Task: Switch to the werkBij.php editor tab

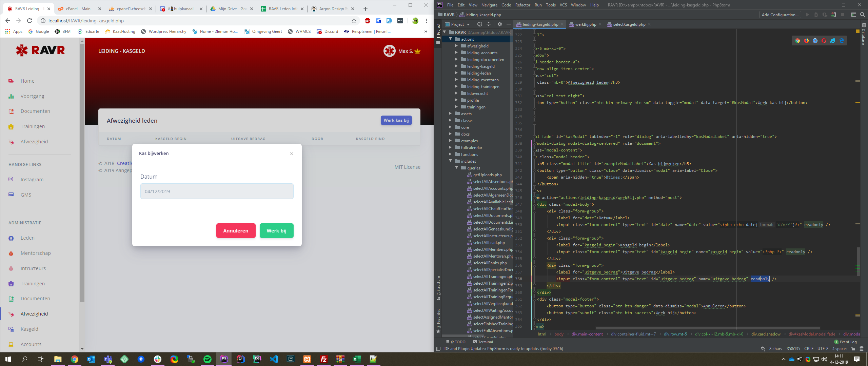Action: coord(585,24)
